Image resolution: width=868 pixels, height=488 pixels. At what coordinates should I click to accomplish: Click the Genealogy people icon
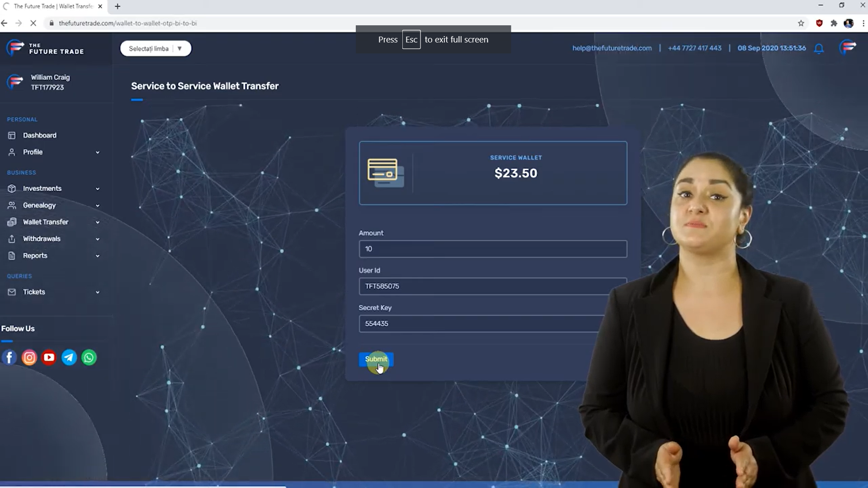pyautogui.click(x=12, y=205)
